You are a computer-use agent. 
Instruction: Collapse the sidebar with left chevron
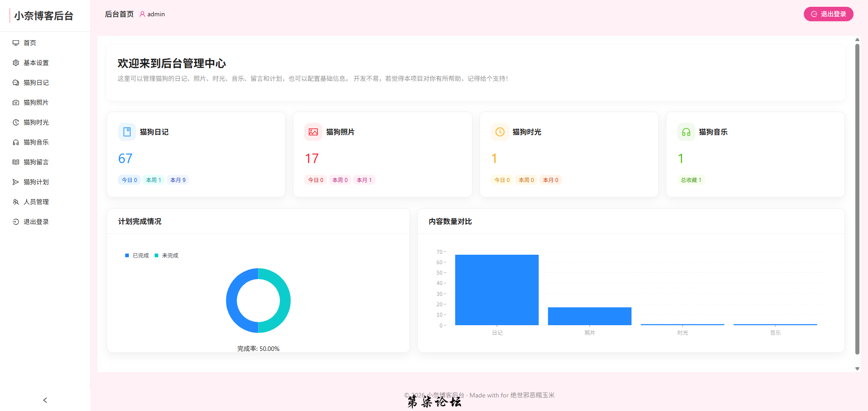[x=45, y=400]
